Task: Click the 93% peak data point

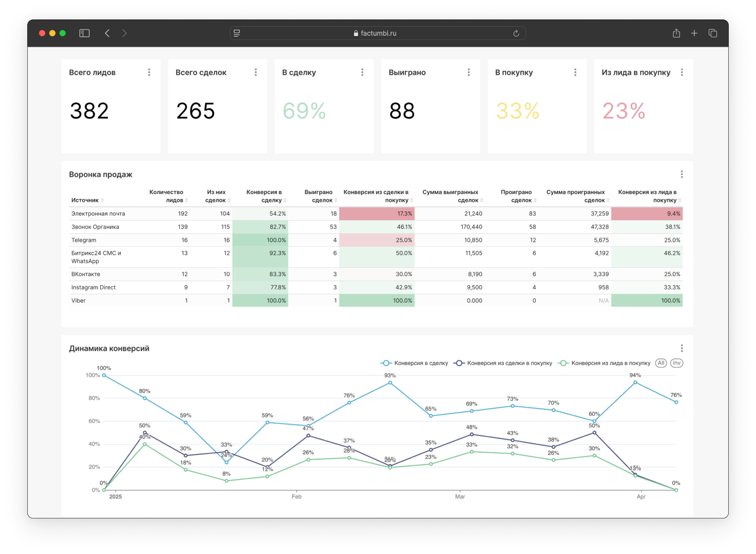Action: [390, 383]
